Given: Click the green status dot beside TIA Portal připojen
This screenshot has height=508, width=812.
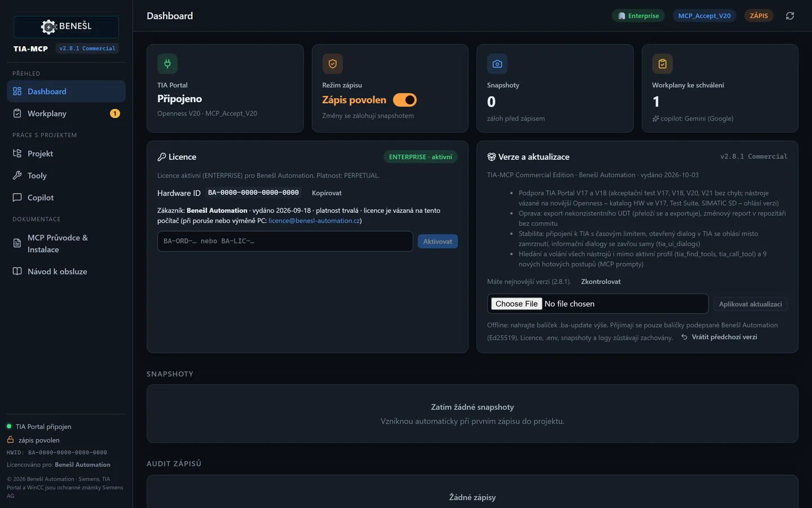Looking at the screenshot, I should [x=9, y=426].
